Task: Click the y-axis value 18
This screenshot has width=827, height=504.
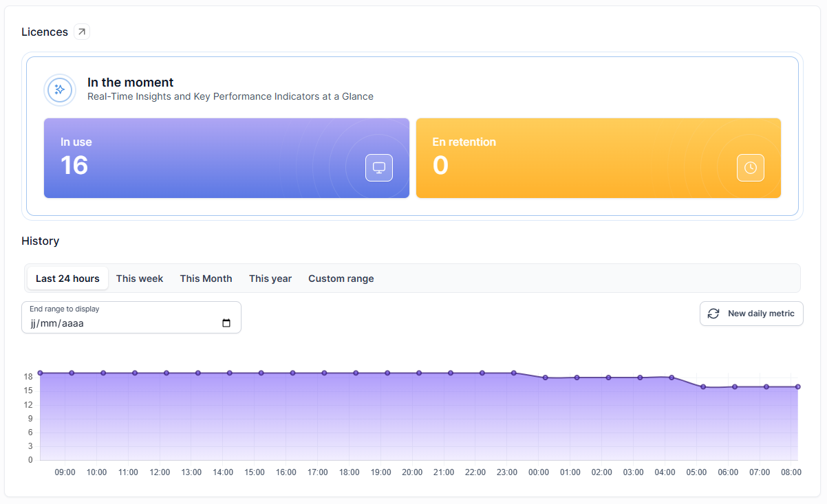Action: click(x=28, y=377)
